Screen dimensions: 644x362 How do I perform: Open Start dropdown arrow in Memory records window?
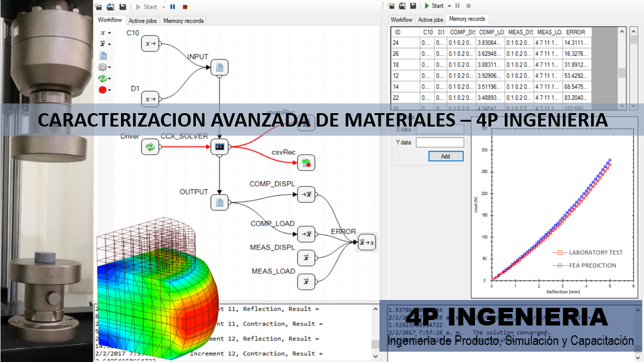pyautogui.click(x=449, y=6)
